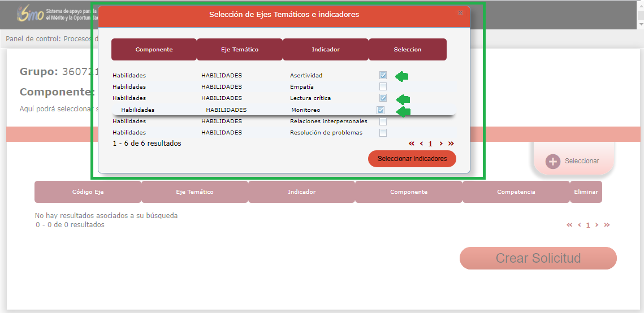Screen dimensions: 644x313
Task: Click the Seleccionar Indicadores button
Action: tap(412, 159)
